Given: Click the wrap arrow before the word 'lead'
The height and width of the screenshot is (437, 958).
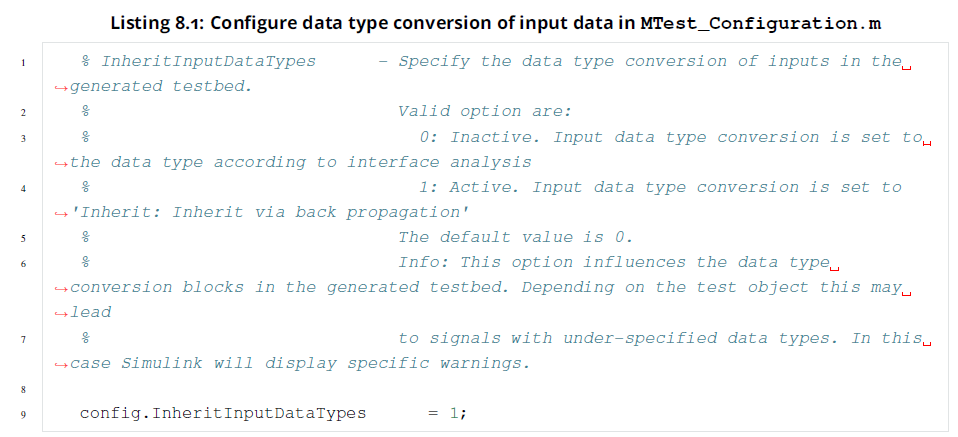Looking at the screenshot, I should pyautogui.click(x=62, y=312).
